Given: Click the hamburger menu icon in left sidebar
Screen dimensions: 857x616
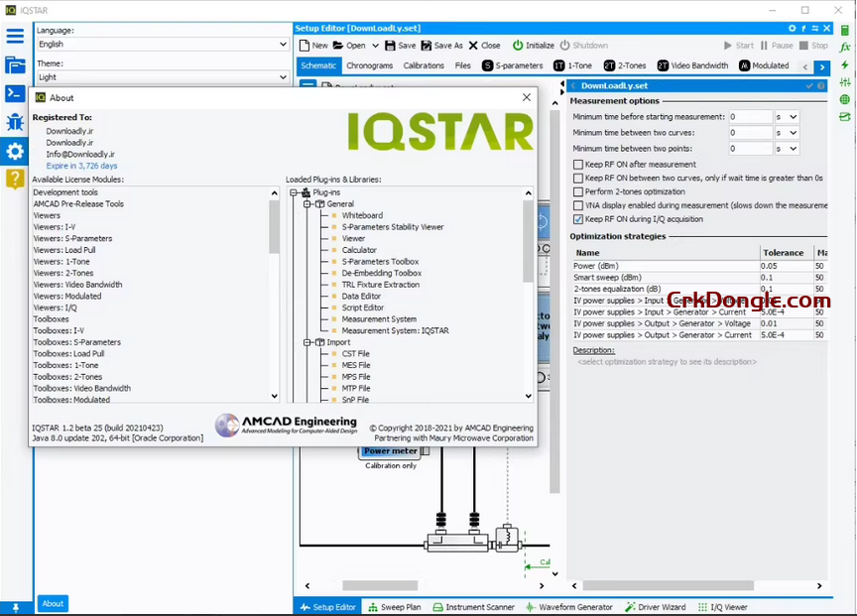Looking at the screenshot, I should (15, 37).
